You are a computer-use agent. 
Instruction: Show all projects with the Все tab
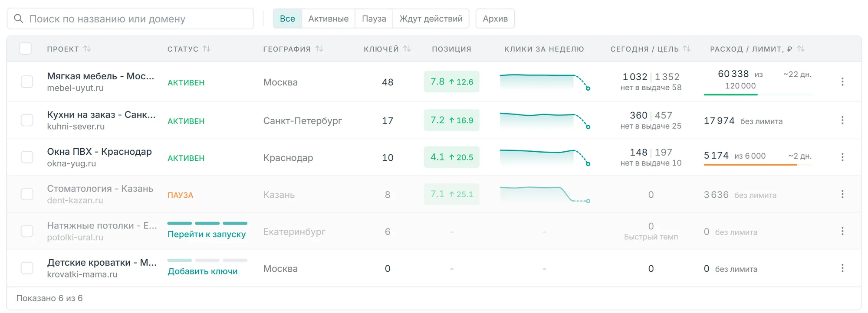pyautogui.click(x=287, y=19)
